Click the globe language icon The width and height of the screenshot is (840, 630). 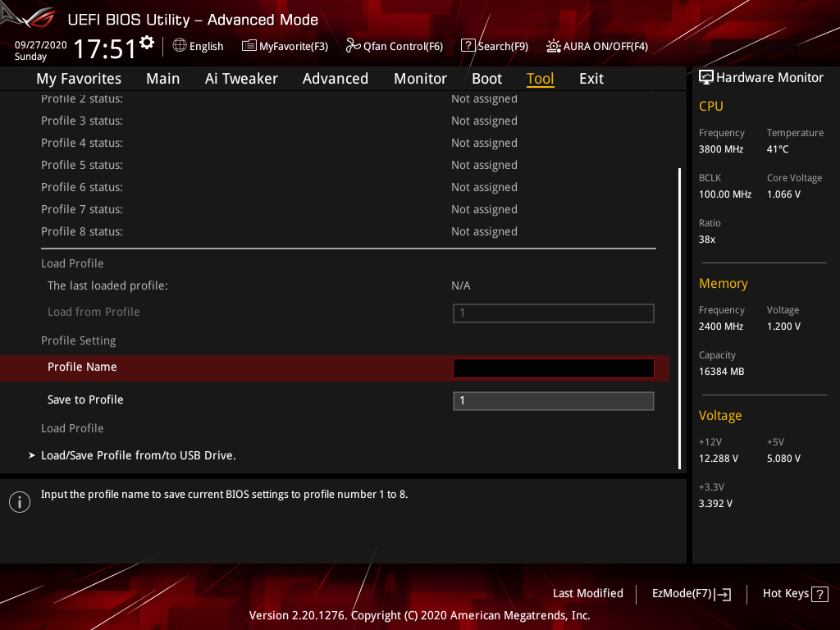(x=180, y=46)
